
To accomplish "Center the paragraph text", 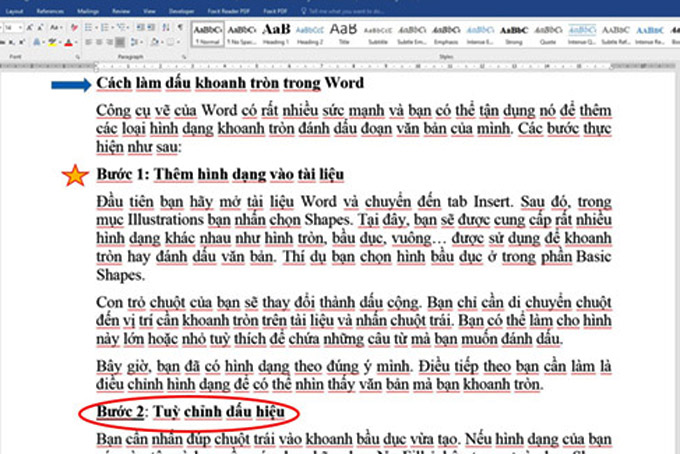I will 98,42.
